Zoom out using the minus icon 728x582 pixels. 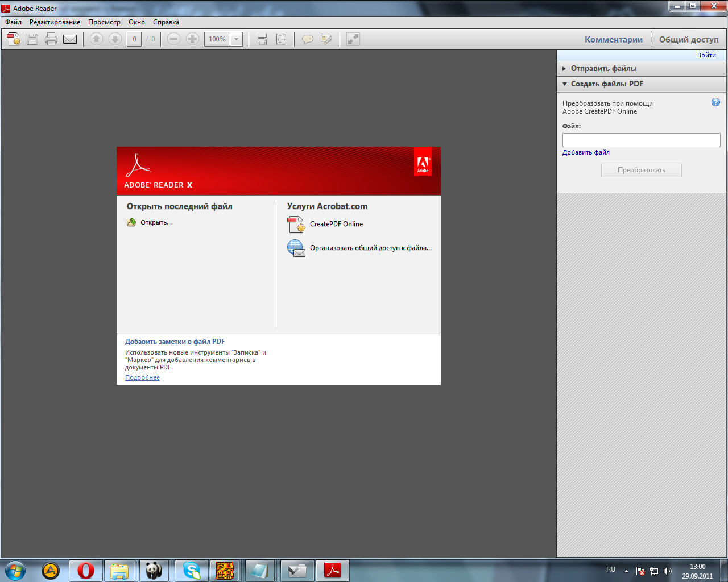click(x=174, y=39)
